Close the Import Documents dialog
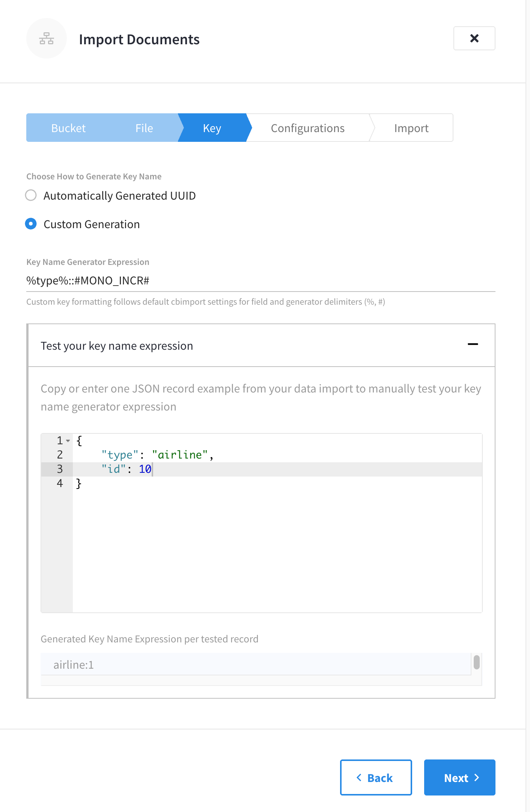 point(474,38)
